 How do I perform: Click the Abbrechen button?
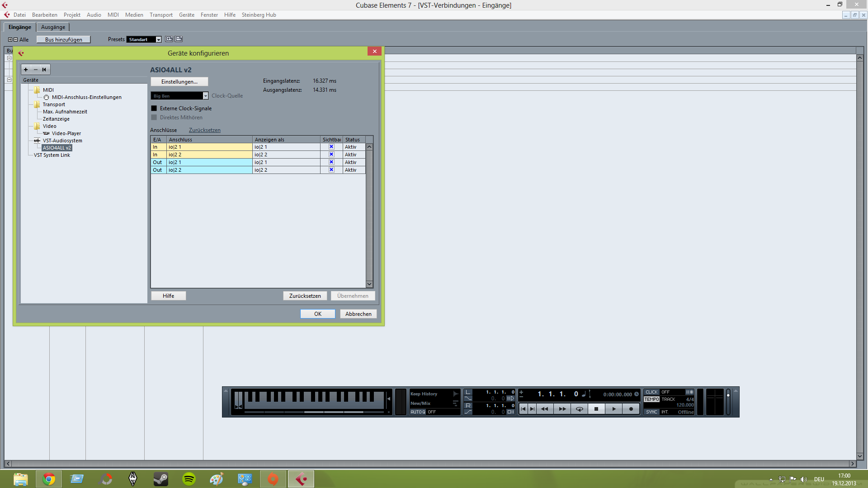pyautogui.click(x=359, y=314)
